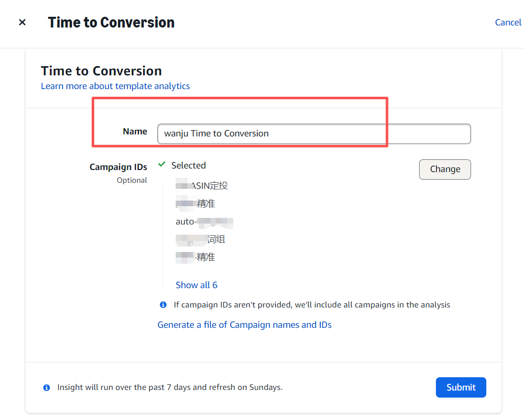
Task: Submit the insight form
Action: point(461,387)
